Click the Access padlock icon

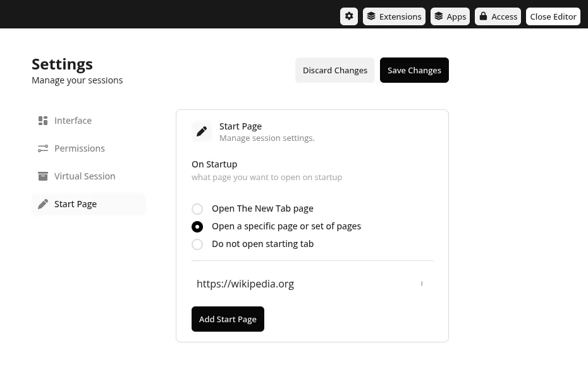point(483,16)
